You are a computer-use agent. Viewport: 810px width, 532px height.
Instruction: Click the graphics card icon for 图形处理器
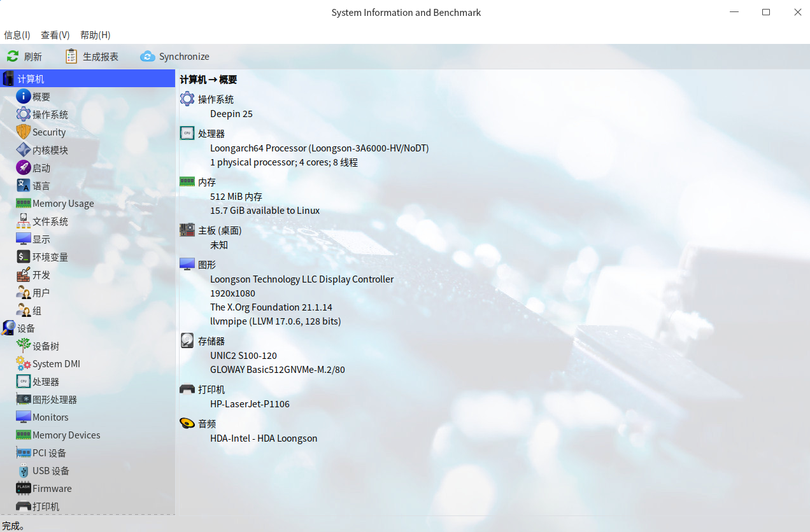tap(23, 400)
